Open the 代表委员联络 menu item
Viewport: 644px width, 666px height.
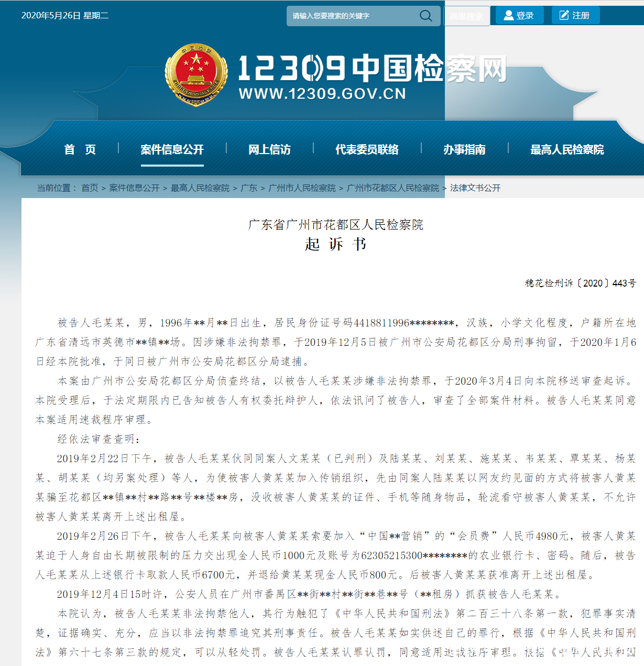click(367, 150)
